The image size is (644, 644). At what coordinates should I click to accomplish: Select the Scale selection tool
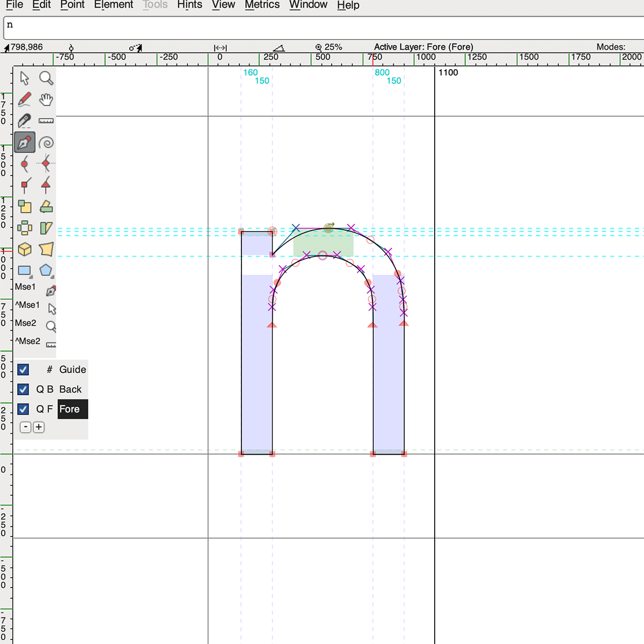25,207
